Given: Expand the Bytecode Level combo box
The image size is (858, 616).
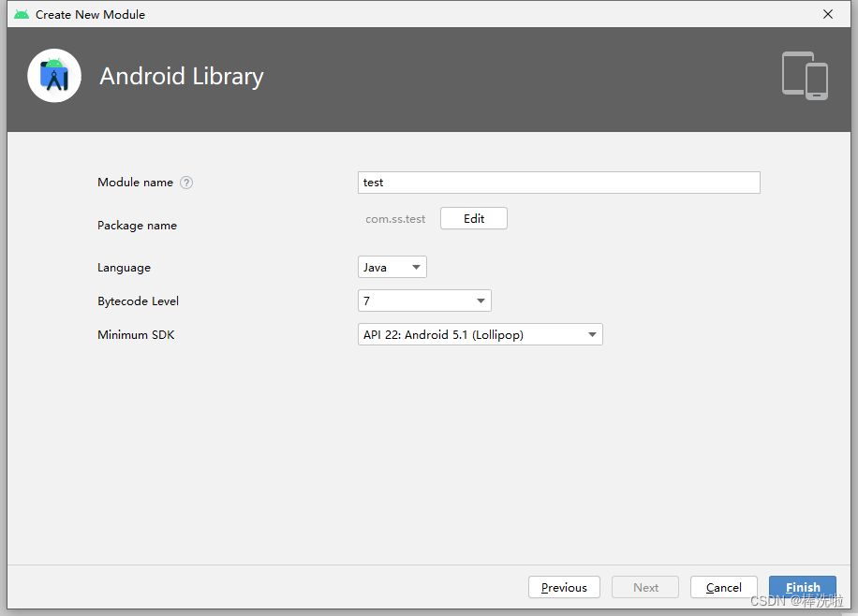Looking at the screenshot, I should tap(424, 301).
